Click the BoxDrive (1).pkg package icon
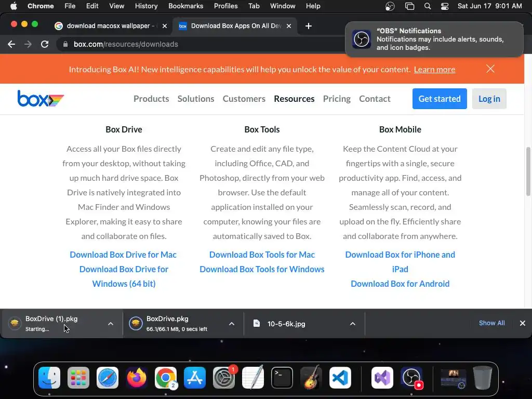The height and width of the screenshot is (399, 532). click(x=15, y=323)
